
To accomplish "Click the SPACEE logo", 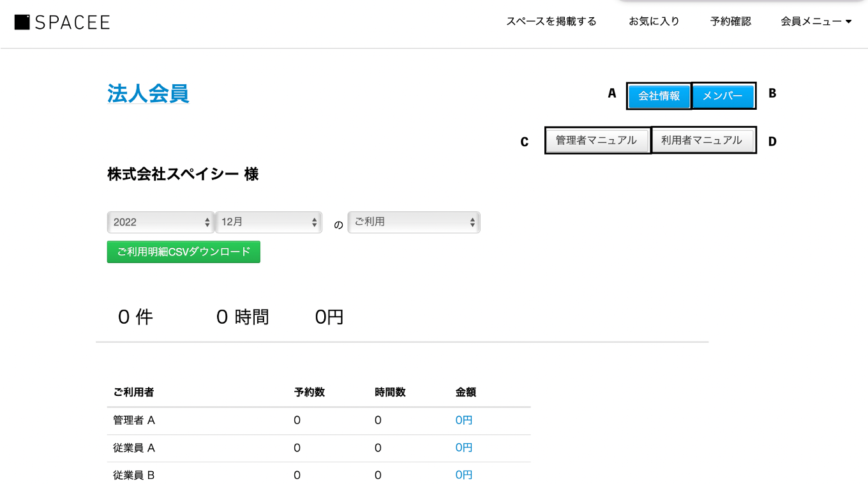I will (x=63, y=22).
